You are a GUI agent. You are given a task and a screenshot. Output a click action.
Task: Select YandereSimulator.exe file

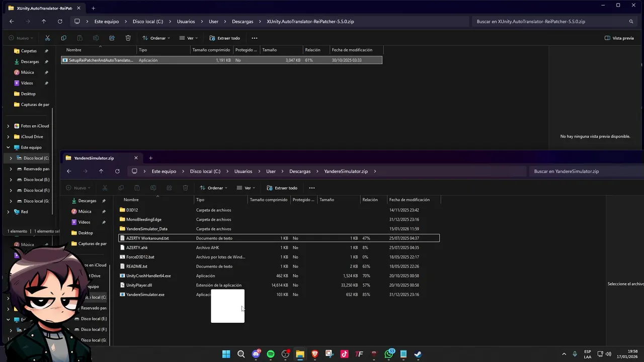(279, 295)
